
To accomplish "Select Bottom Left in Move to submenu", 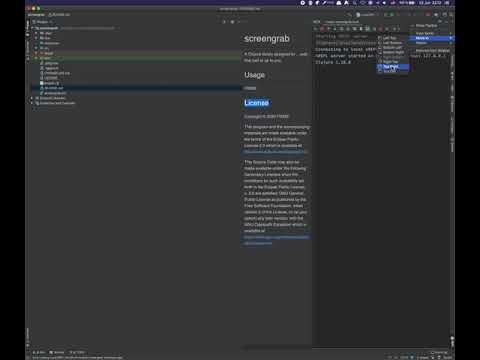I will point(393,47).
